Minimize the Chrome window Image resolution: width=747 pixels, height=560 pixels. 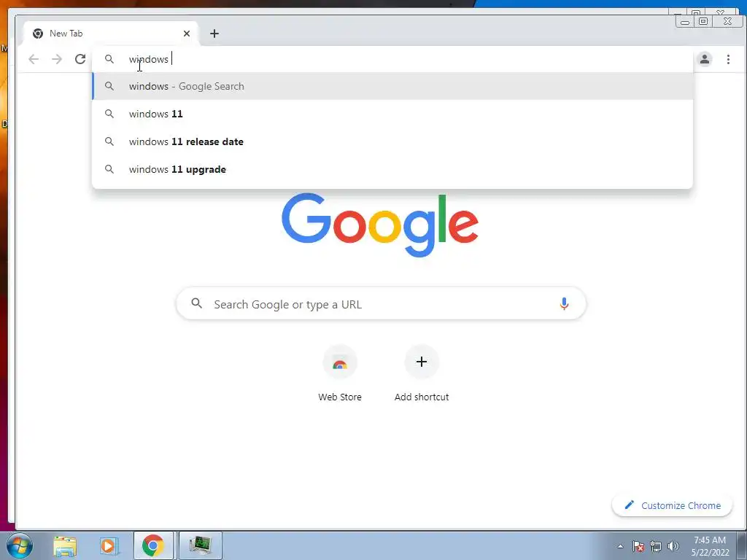684,21
